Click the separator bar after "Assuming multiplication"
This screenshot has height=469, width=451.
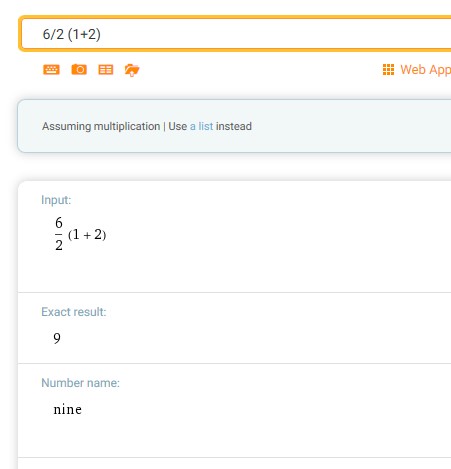tap(164, 126)
